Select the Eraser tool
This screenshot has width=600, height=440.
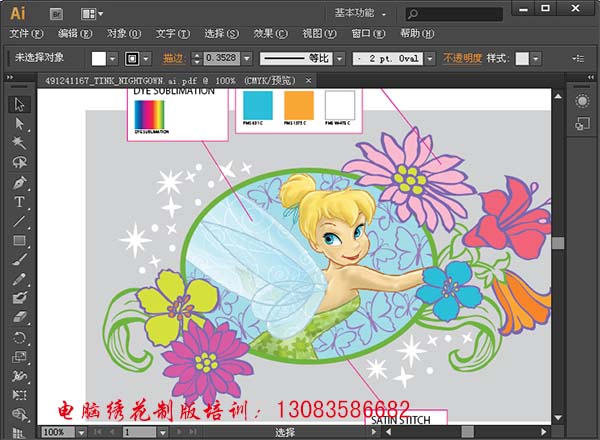click(19, 317)
